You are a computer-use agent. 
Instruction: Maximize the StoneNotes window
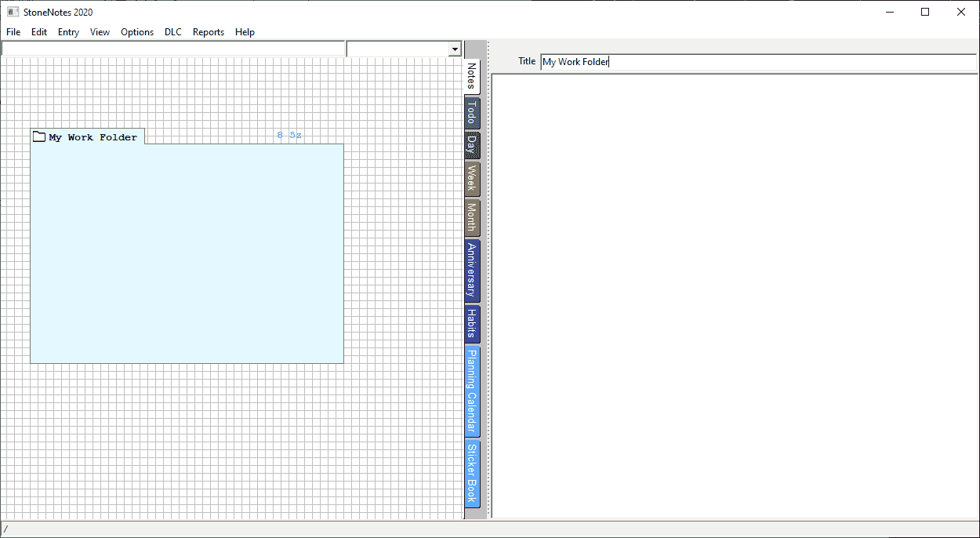(925, 12)
